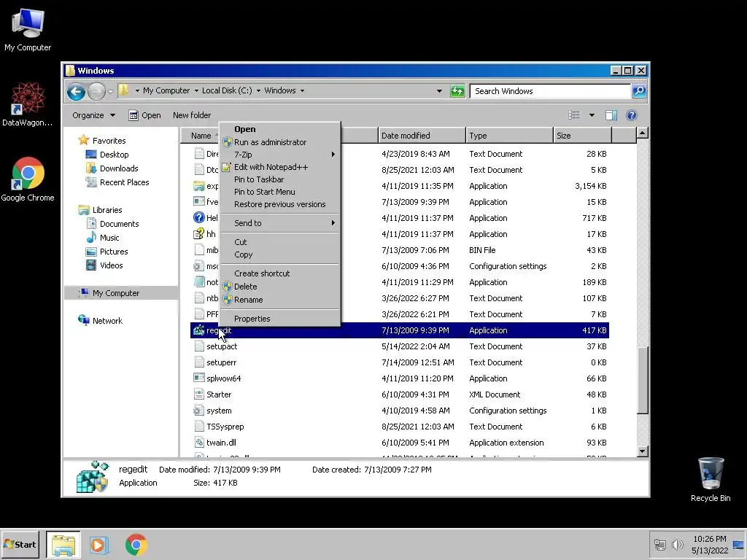Expand the address bar history dropdown
The width and height of the screenshot is (747, 560).
439,91
